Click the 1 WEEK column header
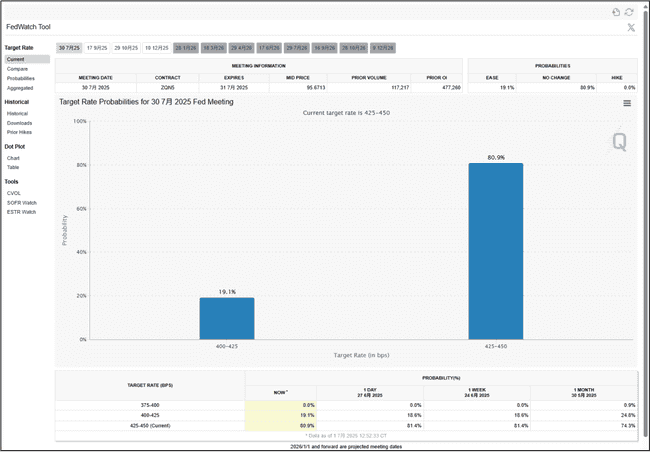The image size is (650, 452). click(x=477, y=393)
